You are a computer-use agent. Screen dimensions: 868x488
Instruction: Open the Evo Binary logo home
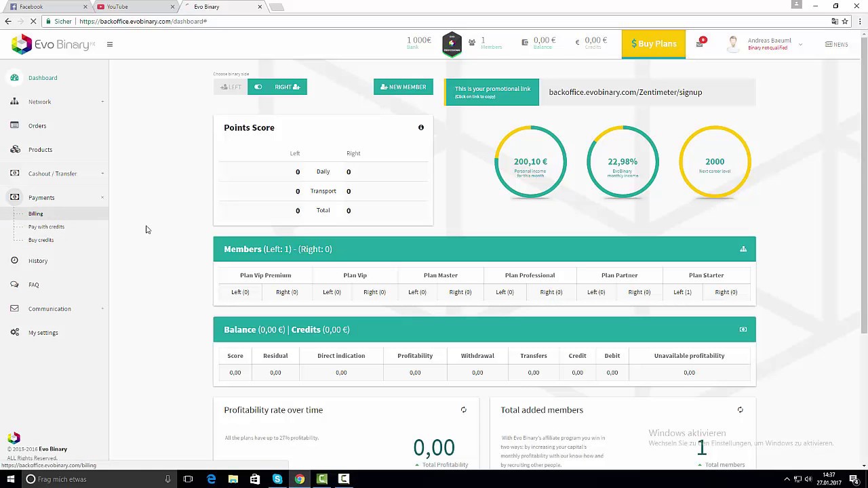tap(53, 45)
